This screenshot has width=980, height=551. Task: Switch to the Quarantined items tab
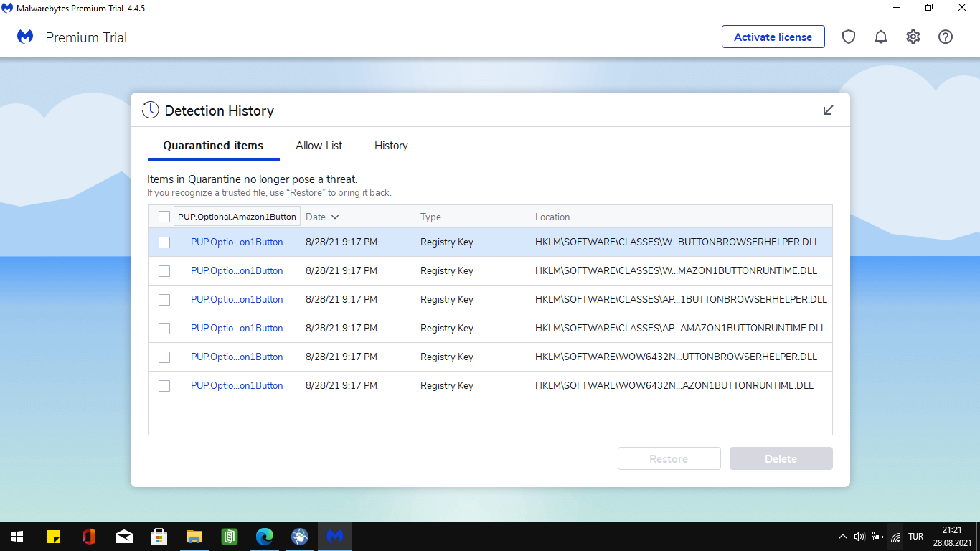[213, 145]
